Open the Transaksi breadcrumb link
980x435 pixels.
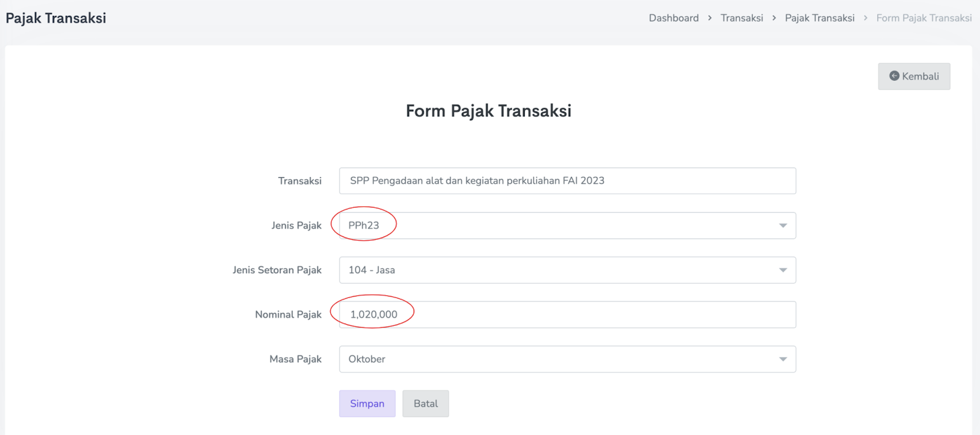coord(742,18)
